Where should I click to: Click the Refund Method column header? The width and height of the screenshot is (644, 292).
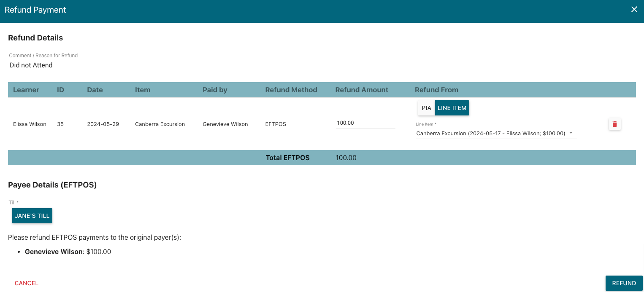pos(291,90)
